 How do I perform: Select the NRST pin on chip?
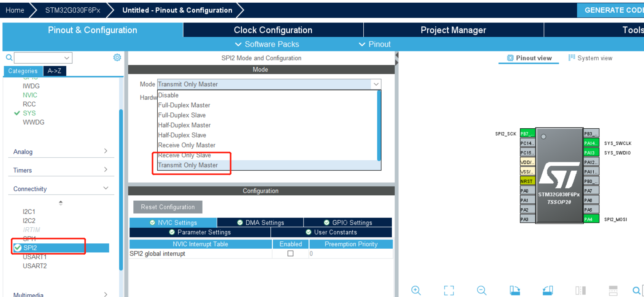pyautogui.click(x=527, y=181)
